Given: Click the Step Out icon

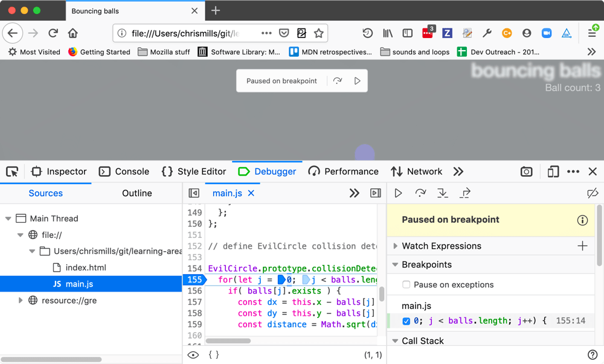Looking at the screenshot, I should (x=464, y=193).
